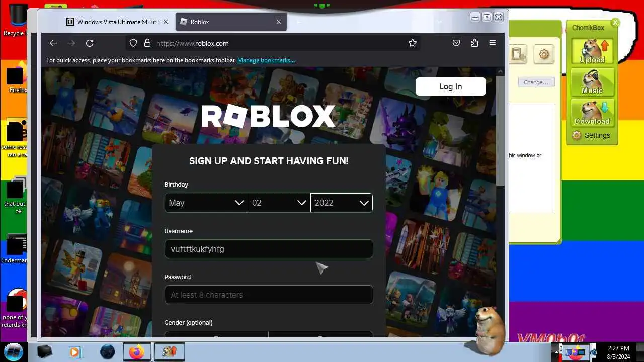This screenshot has width=644, height=362.
Task: Open the Firefox hamburger menu
Action: coord(493,43)
